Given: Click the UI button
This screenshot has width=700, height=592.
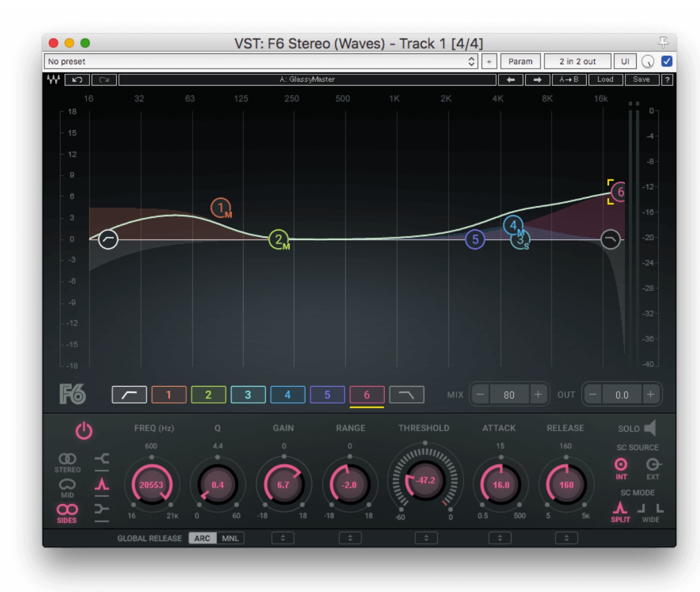Looking at the screenshot, I should (x=625, y=61).
